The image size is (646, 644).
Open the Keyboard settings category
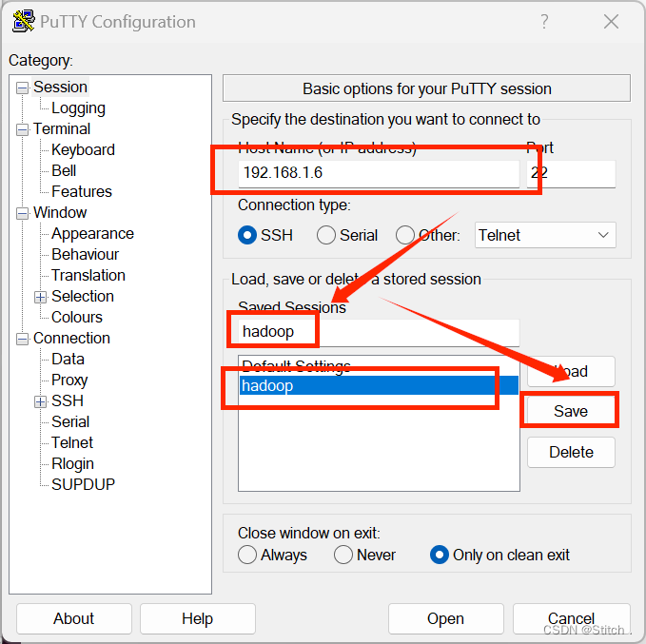point(83,149)
